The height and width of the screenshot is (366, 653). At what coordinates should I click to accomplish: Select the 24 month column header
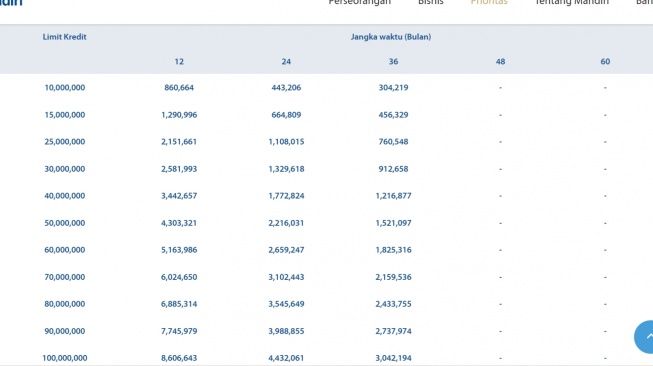[286, 62]
